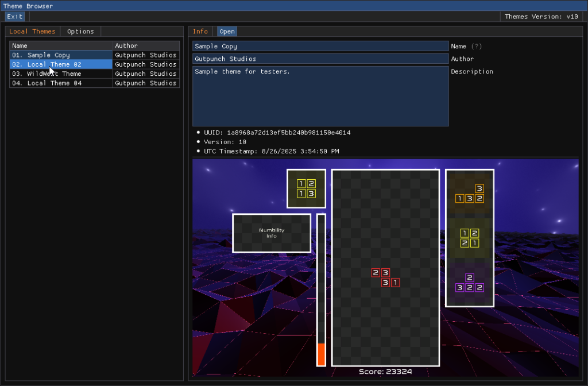Select the 01. Sample Copy theme row
This screenshot has width=588, height=386.
pyautogui.click(x=61, y=55)
